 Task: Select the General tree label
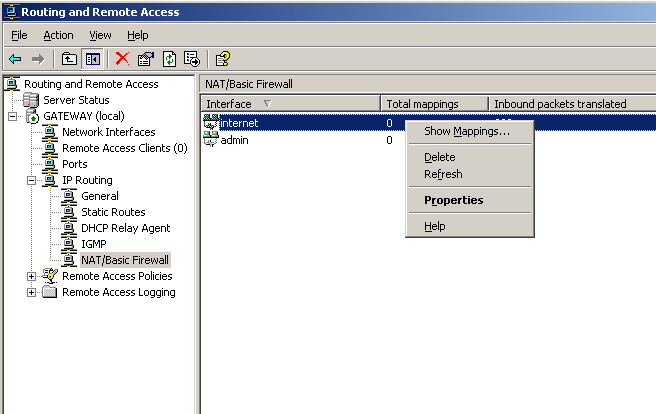tap(100, 196)
